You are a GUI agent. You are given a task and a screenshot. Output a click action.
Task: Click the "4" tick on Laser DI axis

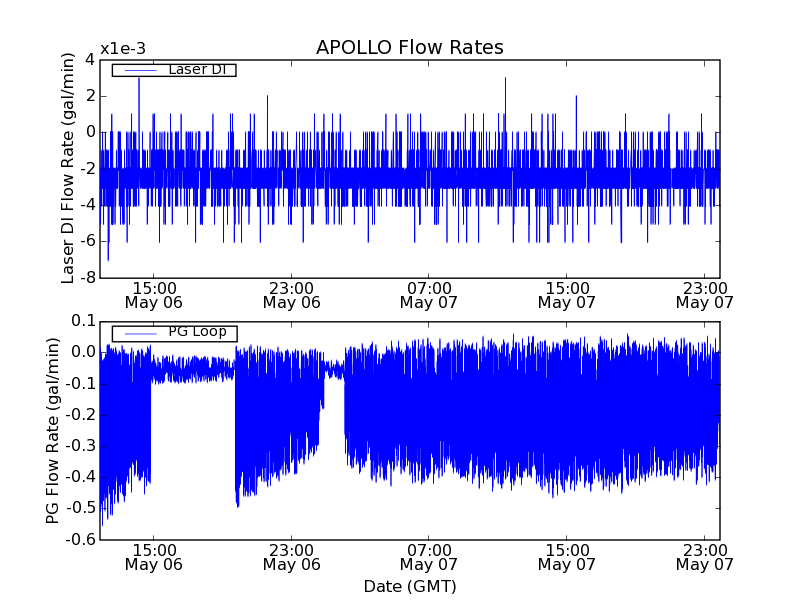point(90,59)
